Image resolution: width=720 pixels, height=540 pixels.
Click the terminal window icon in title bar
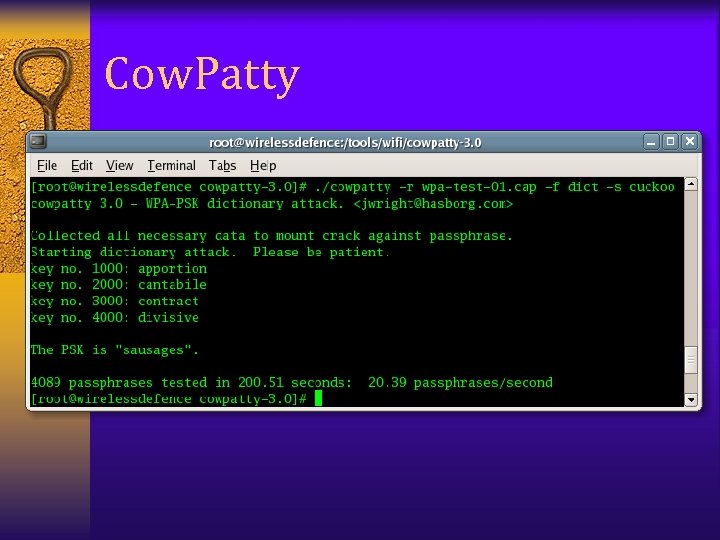[38, 141]
